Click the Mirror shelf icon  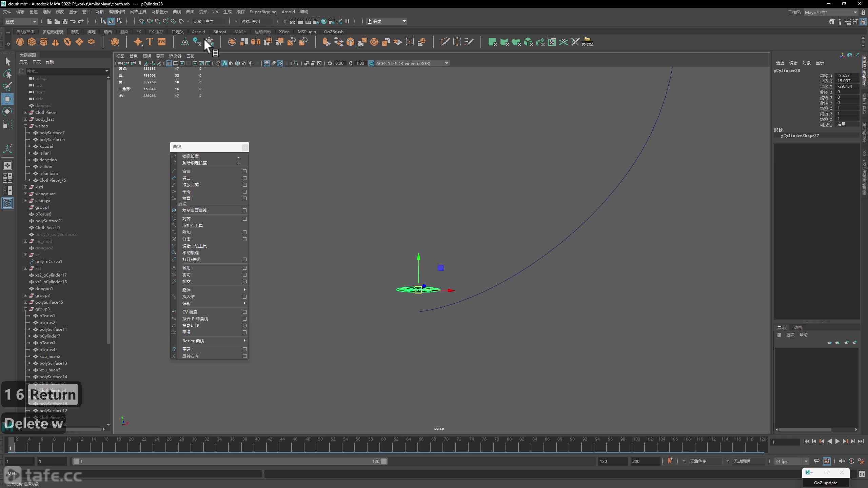tap(256, 42)
